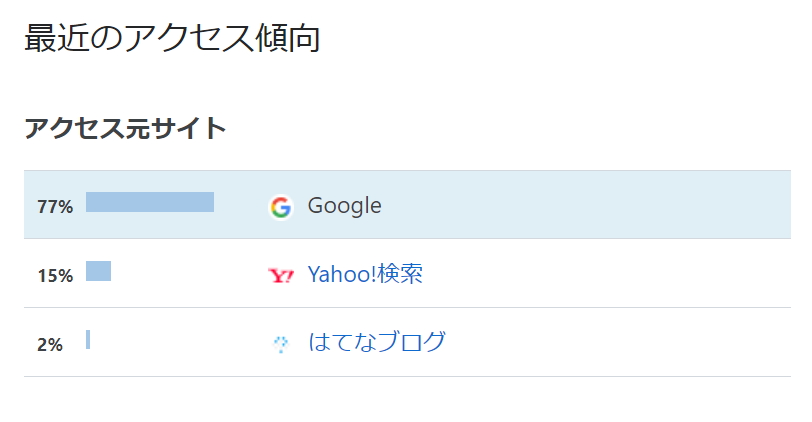Click the Google logo icon

(x=281, y=208)
